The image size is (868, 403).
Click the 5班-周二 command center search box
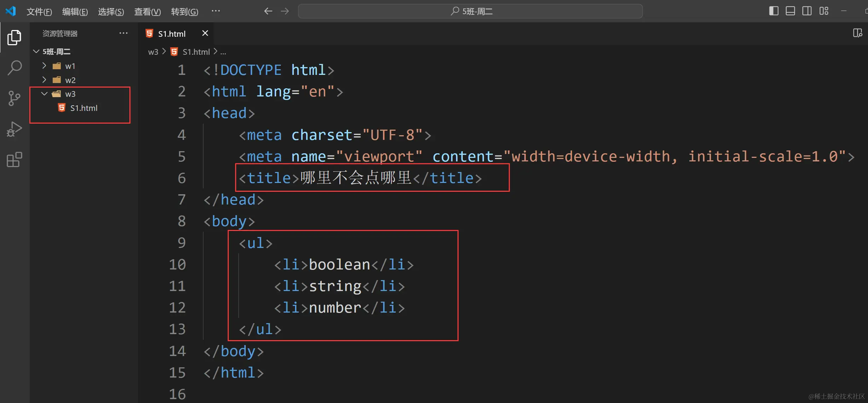coord(470,11)
